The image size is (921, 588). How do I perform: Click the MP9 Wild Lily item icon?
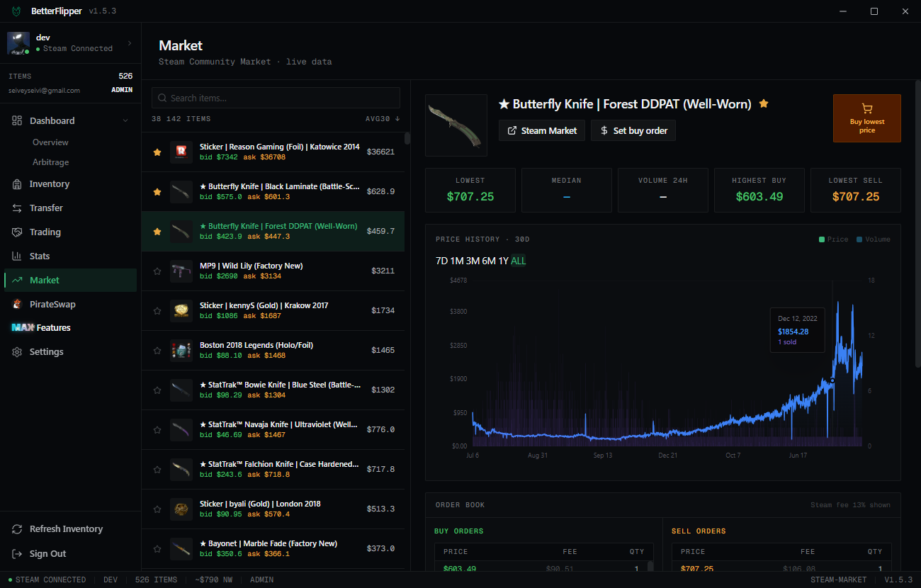click(x=181, y=271)
